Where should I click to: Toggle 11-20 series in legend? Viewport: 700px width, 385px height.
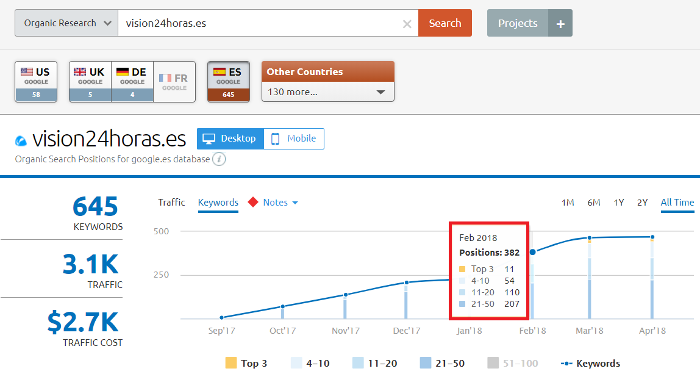[x=375, y=363]
